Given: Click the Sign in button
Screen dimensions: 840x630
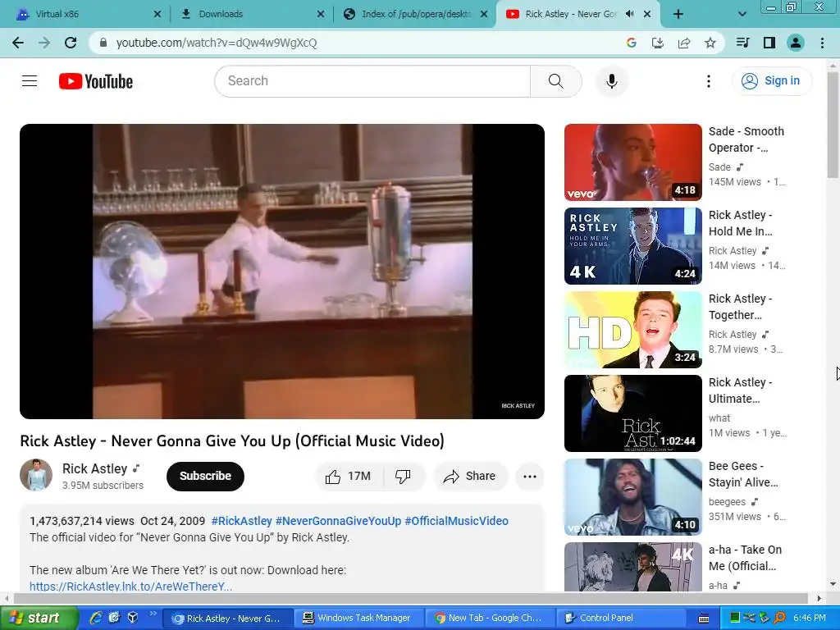Looking at the screenshot, I should pos(771,81).
